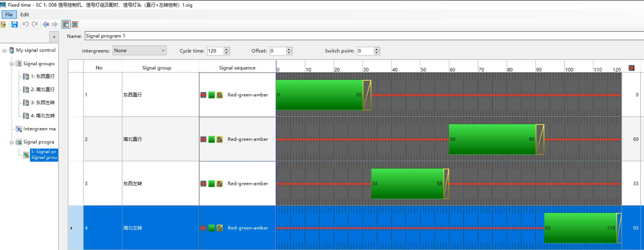This screenshot has height=250, width=644.
Task: Toggle the hand-cursor signal edit mode icon
Action: pos(66,24)
